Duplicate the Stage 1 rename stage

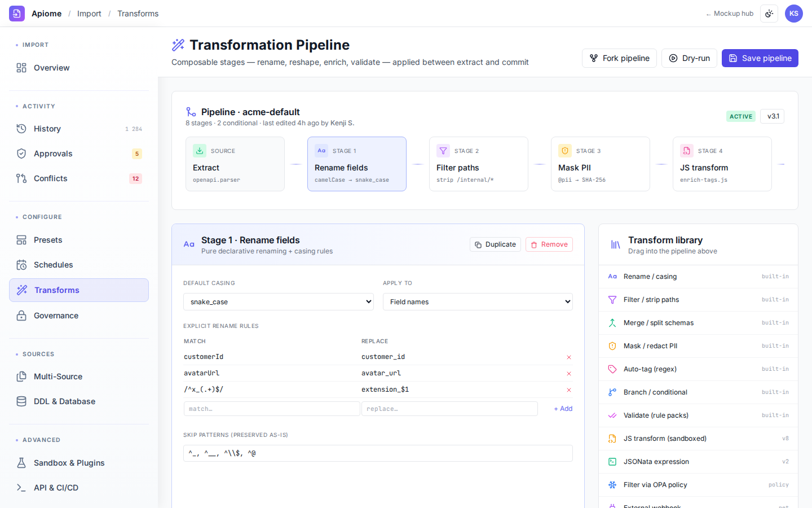[x=495, y=244]
